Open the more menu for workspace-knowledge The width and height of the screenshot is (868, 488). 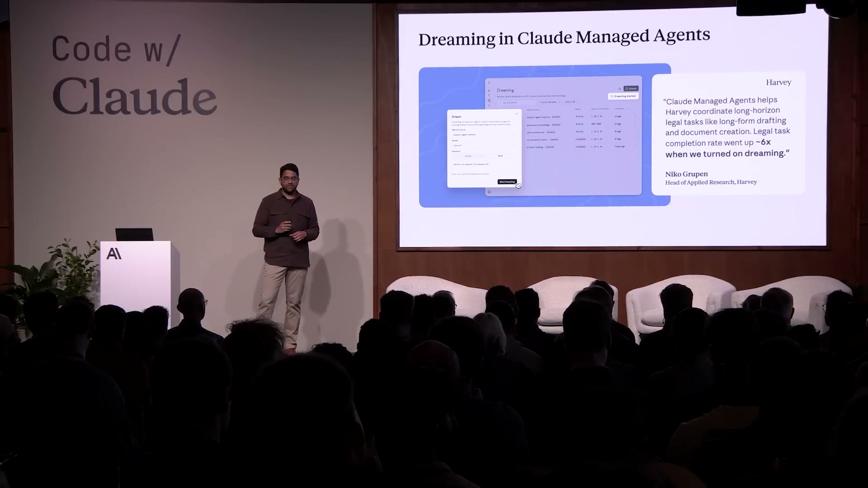pyautogui.click(x=635, y=123)
